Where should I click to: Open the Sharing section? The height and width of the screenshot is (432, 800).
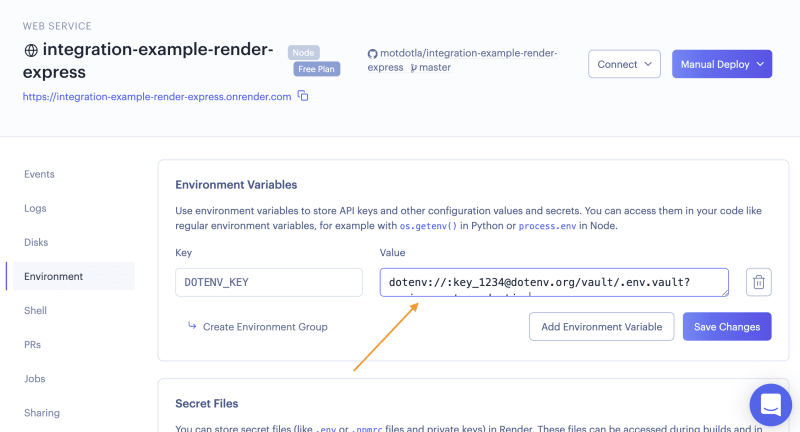point(42,413)
